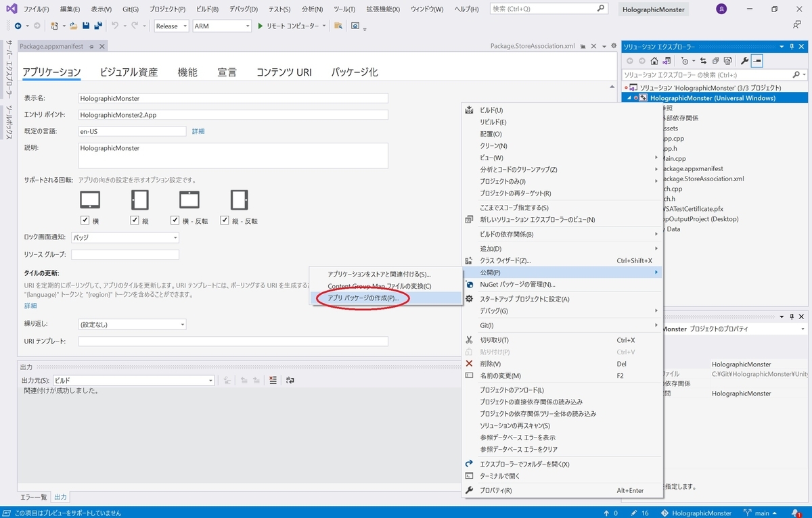Switch to the パッケージ化 tab
Image resolution: width=812 pixels, height=518 pixels.
(355, 72)
